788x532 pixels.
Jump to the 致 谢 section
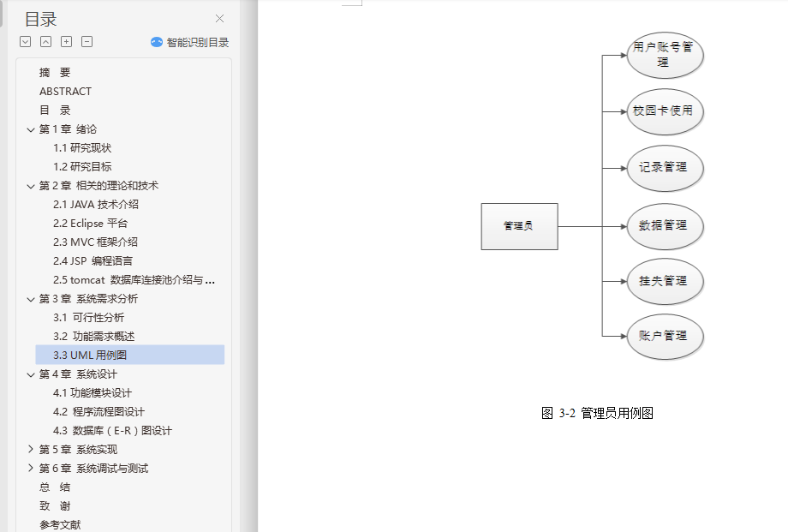coord(55,505)
